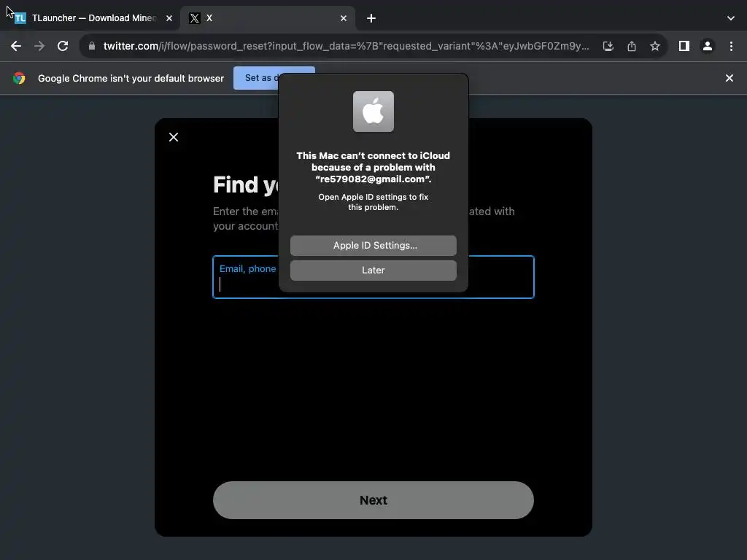This screenshot has height=560, width=747.
Task: Reload the current page
Action: click(x=63, y=46)
